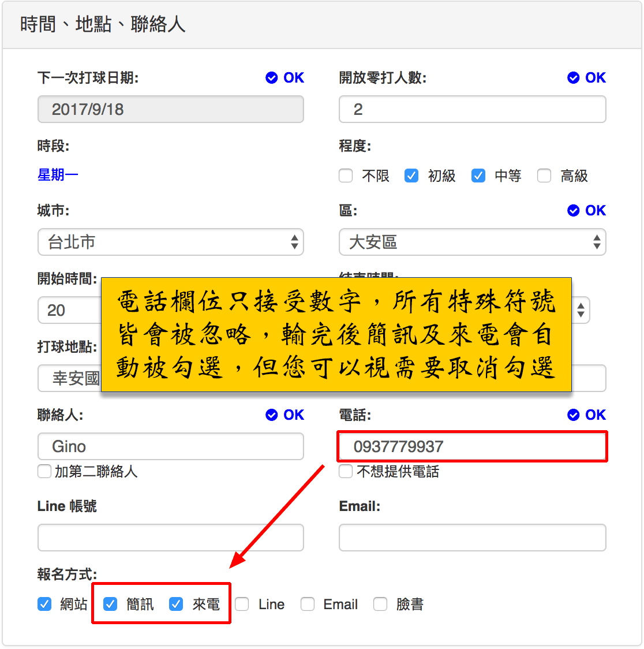Image resolution: width=644 pixels, height=649 pixels.
Task: Click the empty Email input field
Action: [472, 538]
